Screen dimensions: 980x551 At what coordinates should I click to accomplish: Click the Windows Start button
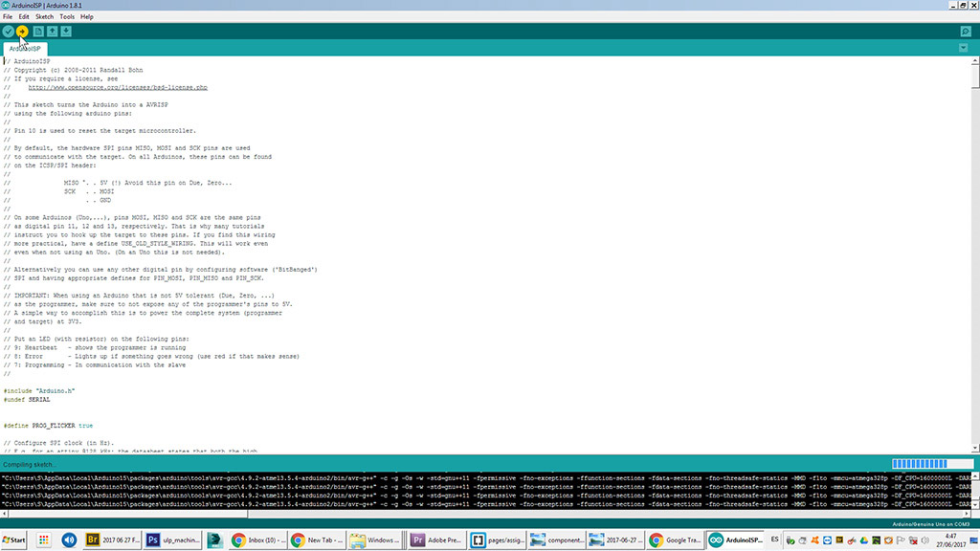pyautogui.click(x=13, y=540)
